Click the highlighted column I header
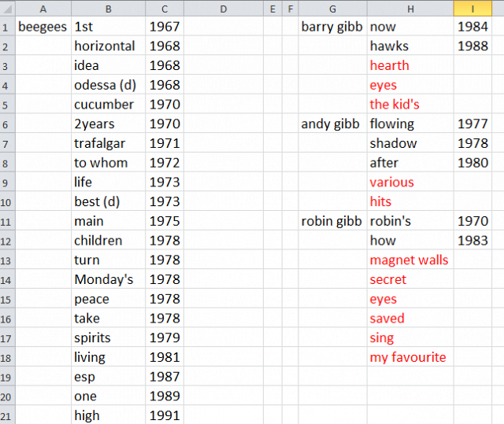Screen dimensions: 504x424 point(472,9)
